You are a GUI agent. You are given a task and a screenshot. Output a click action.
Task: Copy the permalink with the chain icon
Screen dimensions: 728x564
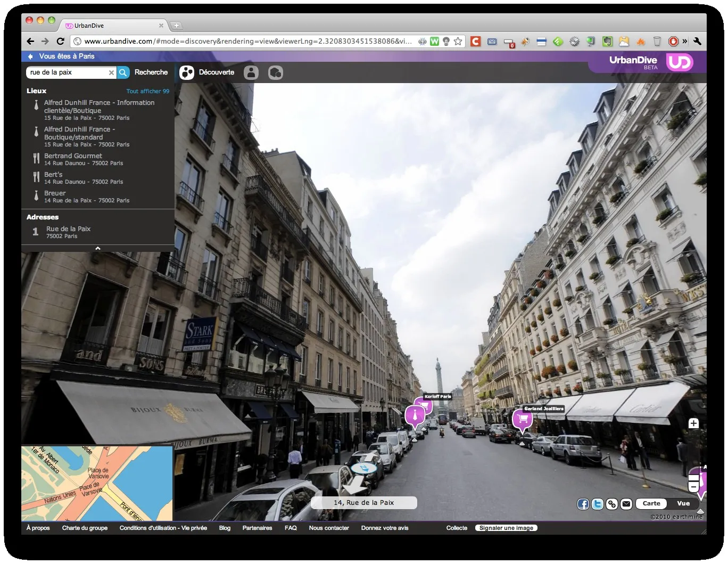point(612,504)
